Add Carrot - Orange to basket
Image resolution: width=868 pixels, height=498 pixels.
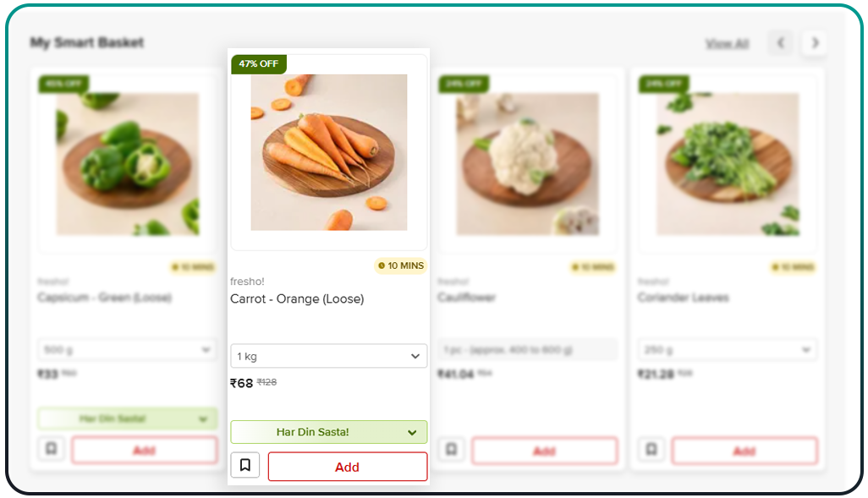347,467
